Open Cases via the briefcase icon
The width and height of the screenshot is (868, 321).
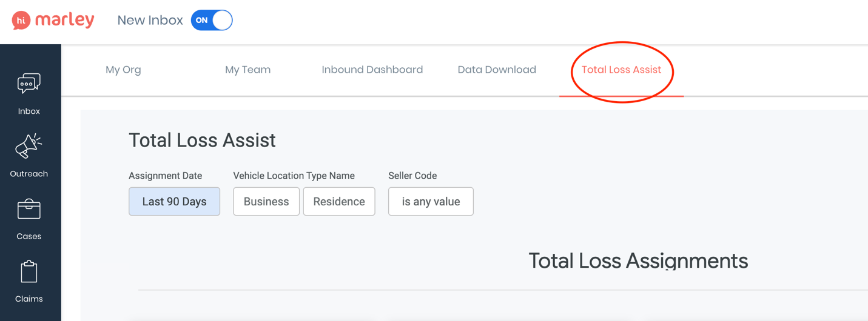[x=29, y=210]
